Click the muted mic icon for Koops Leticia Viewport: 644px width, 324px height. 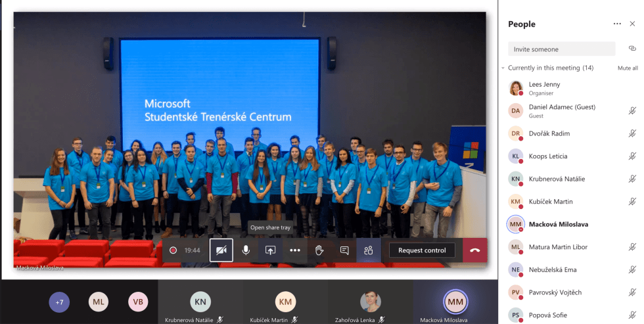coord(632,156)
